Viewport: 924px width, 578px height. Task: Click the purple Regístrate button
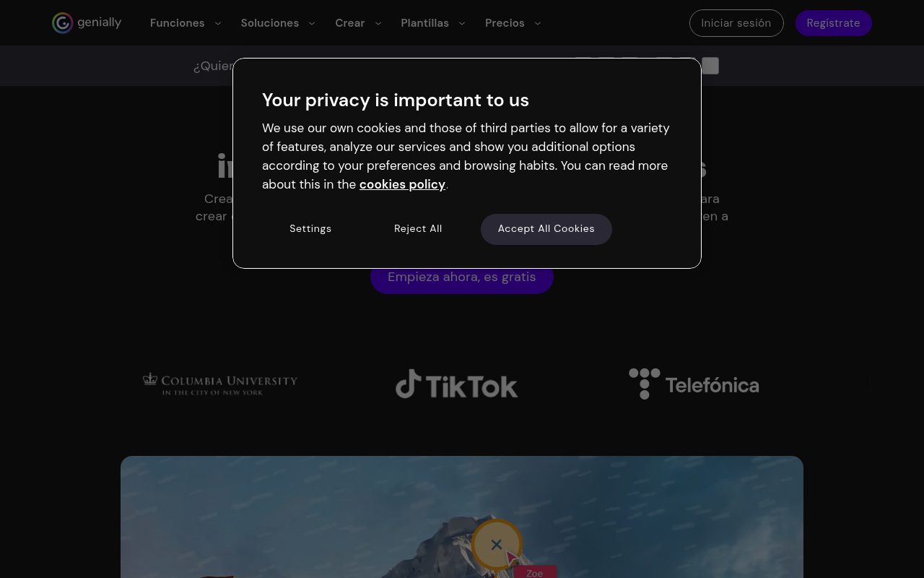[x=833, y=23]
